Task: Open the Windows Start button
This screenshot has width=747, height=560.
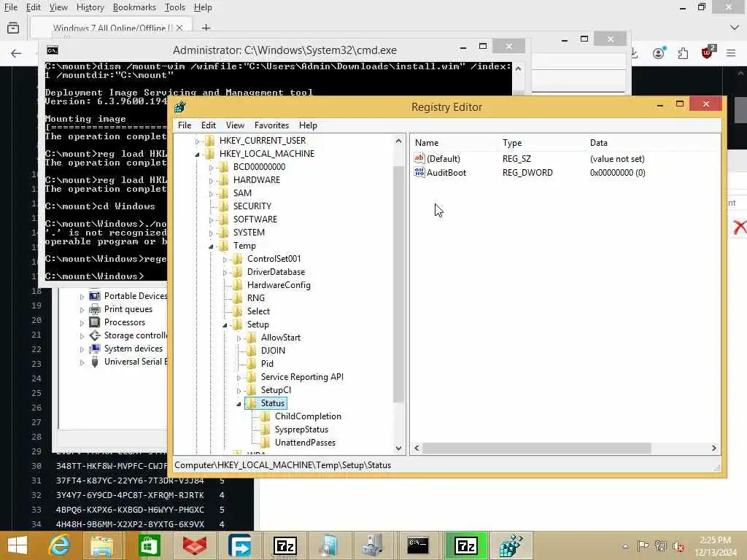Action: pyautogui.click(x=18, y=545)
